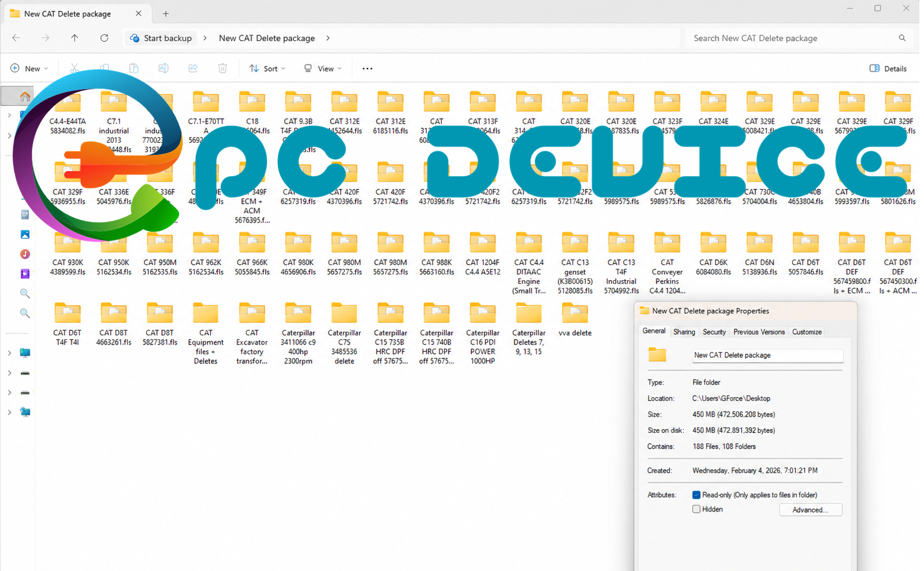Select the CAT D6N 5138936.fls folder

pyautogui.click(x=759, y=254)
